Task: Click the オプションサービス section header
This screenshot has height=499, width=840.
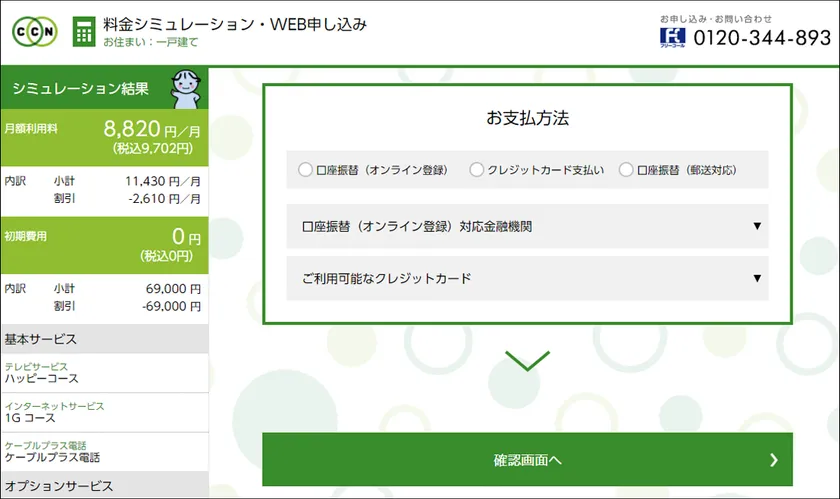Action: tap(104, 486)
